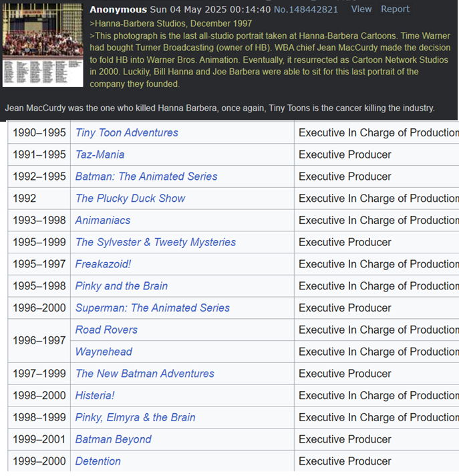This screenshot has height=476, width=459.
Task: Click Executive Producer in the Detention row
Action: tap(345, 461)
